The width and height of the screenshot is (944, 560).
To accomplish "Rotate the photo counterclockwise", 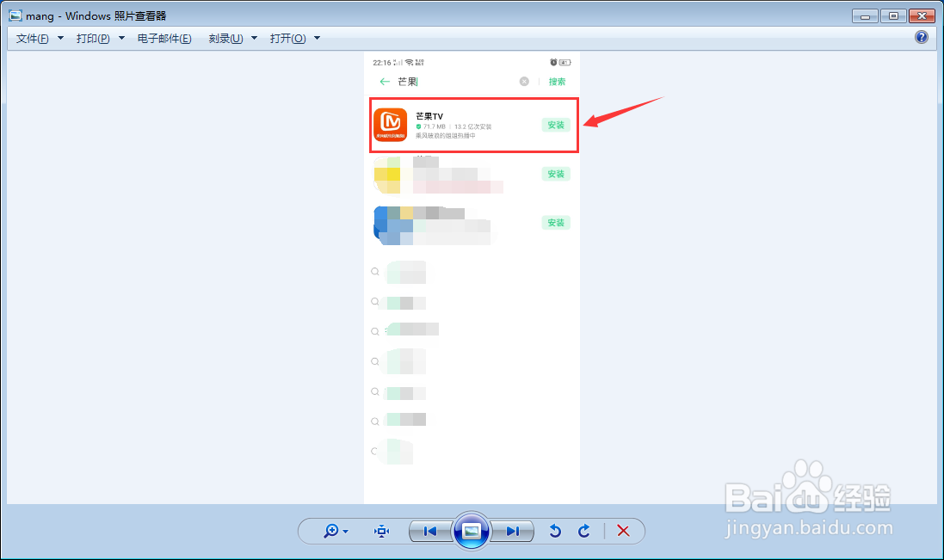I will 555,531.
